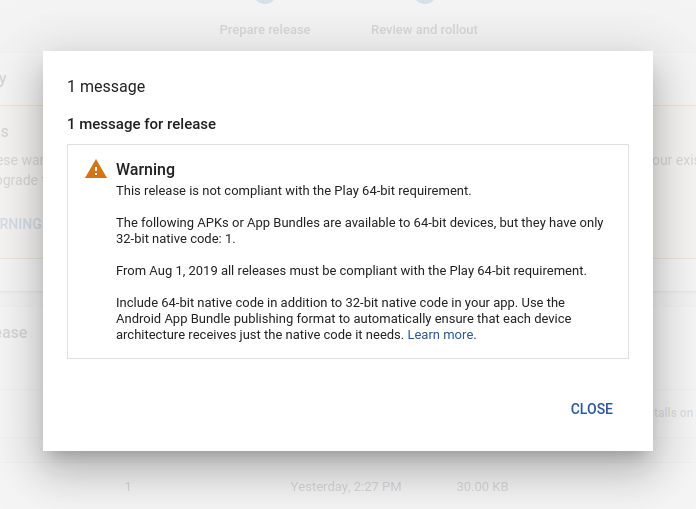Click the partially hidden WARNING link at left
696x509 pixels.
click(x=20, y=223)
